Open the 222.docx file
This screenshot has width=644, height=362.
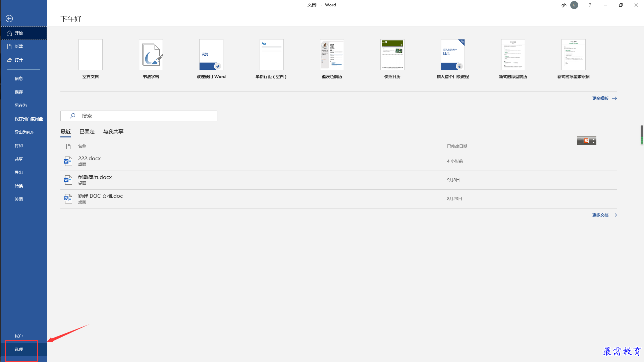pyautogui.click(x=339, y=162)
